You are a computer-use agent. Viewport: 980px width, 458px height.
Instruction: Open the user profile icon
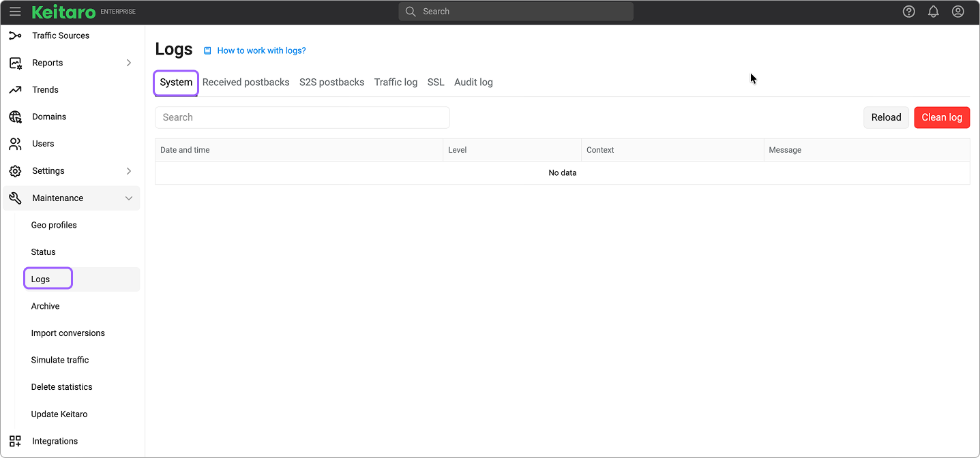[x=957, y=12]
